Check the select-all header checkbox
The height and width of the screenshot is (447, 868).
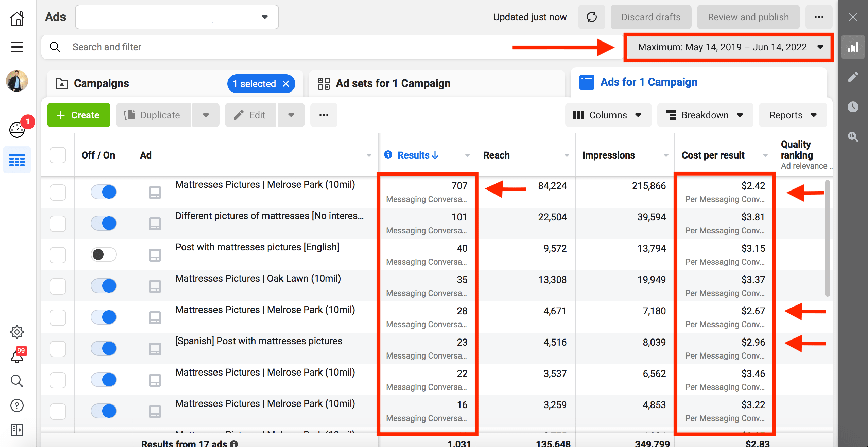58,155
